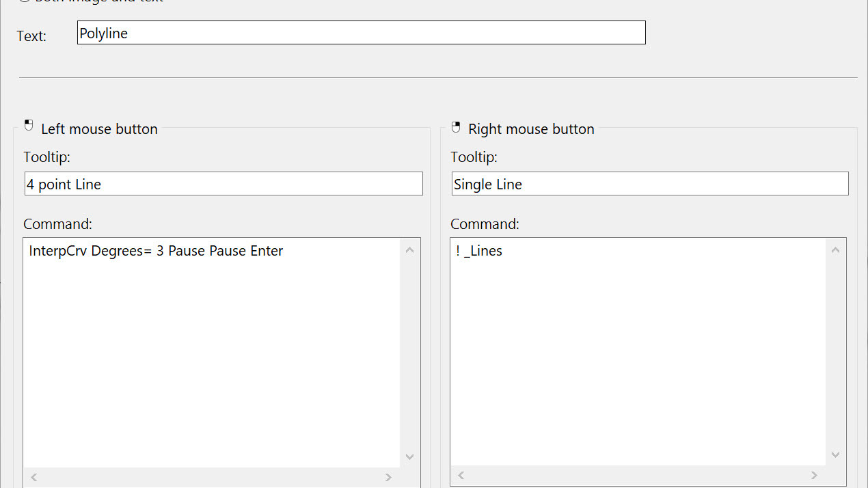Focus the 'Single Line' tooltip field

click(x=650, y=184)
